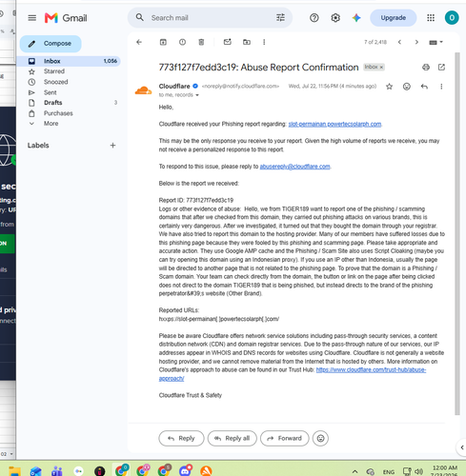
Task: Click the email vertical scrollbar
Action: pos(457,233)
